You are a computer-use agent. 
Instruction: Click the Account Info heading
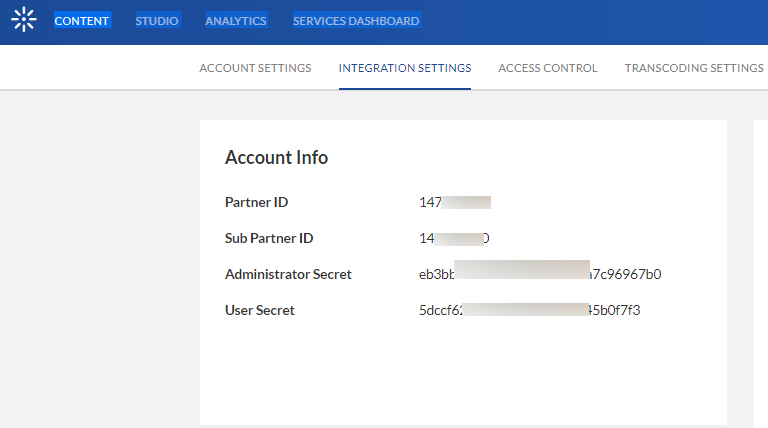tap(276, 157)
